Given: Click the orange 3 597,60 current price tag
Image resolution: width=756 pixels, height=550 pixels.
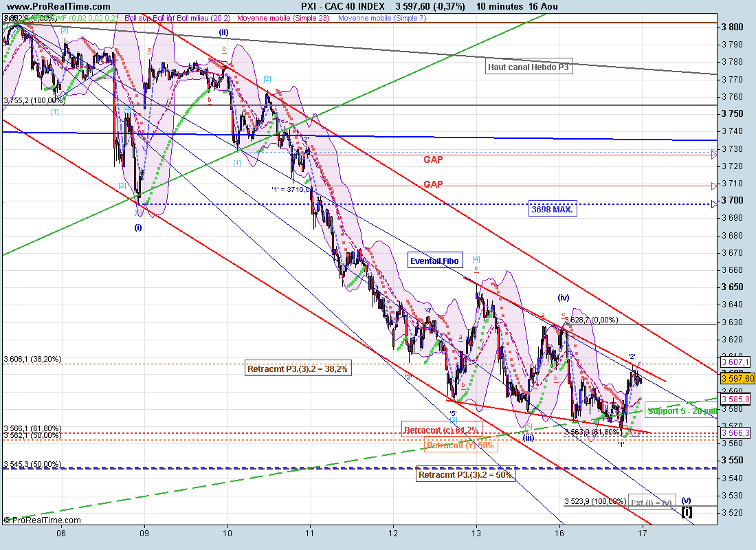Looking at the screenshot, I should click(x=737, y=378).
